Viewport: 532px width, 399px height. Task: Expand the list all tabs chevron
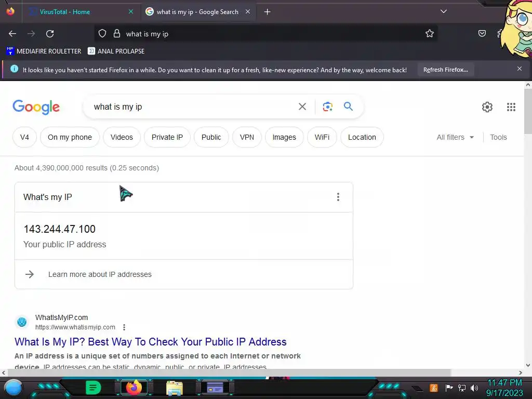(x=444, y=11)
